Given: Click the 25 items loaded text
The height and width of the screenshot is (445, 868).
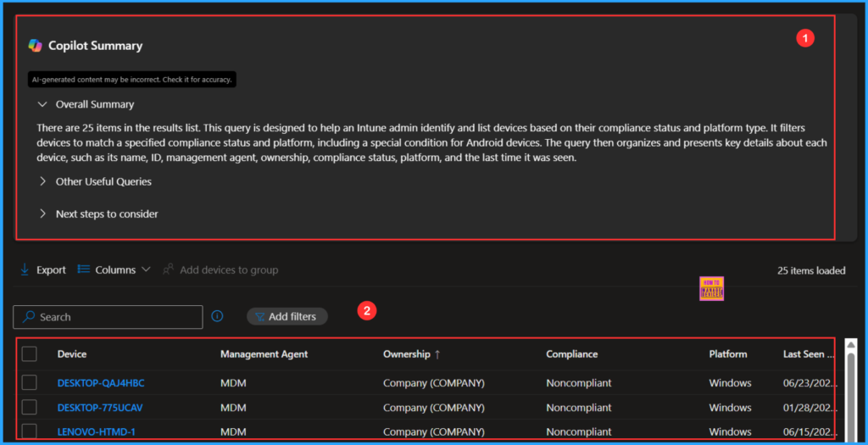Looking at the screenshot, I should tap(811, 270).
